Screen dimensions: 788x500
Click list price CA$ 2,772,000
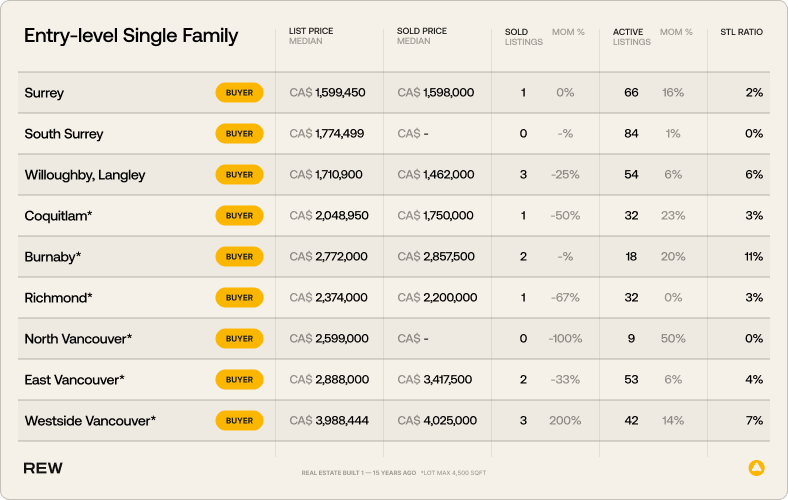[328, 256]
